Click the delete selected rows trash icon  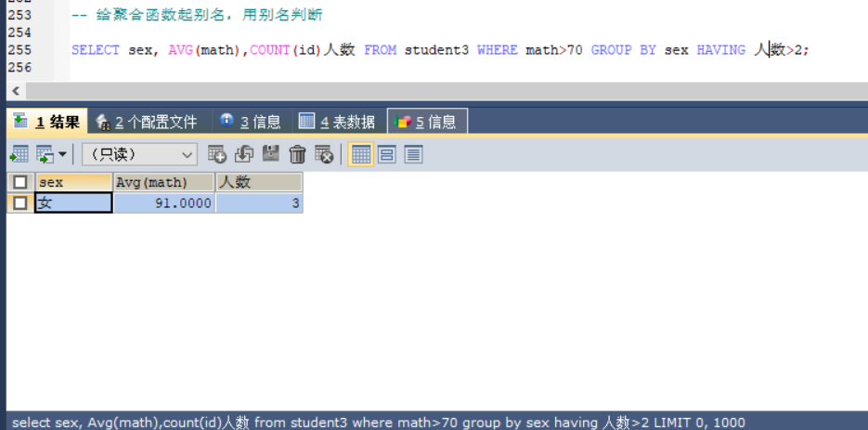click(298, 154)
